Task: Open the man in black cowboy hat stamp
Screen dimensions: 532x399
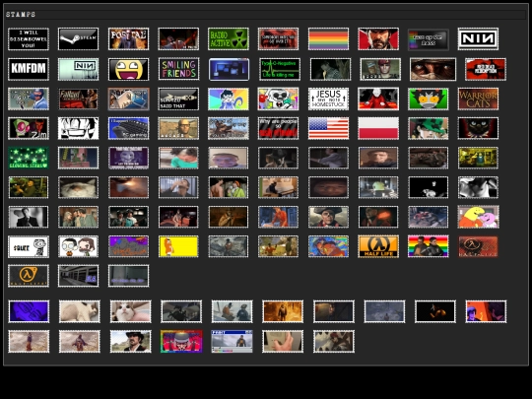Action: pos(131,341)
